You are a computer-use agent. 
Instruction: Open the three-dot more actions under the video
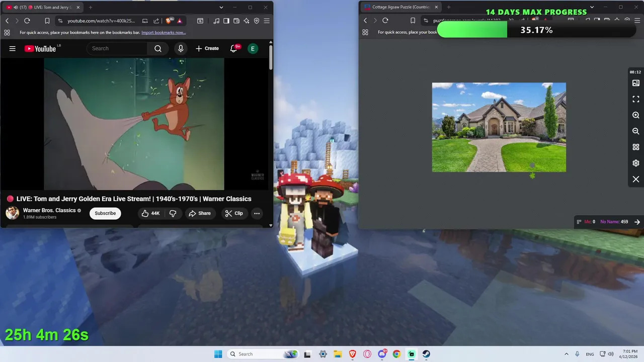click(x=257, y=213)
